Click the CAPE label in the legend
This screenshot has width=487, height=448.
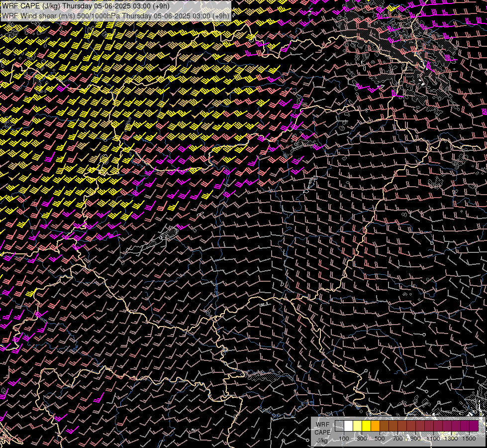322,433
